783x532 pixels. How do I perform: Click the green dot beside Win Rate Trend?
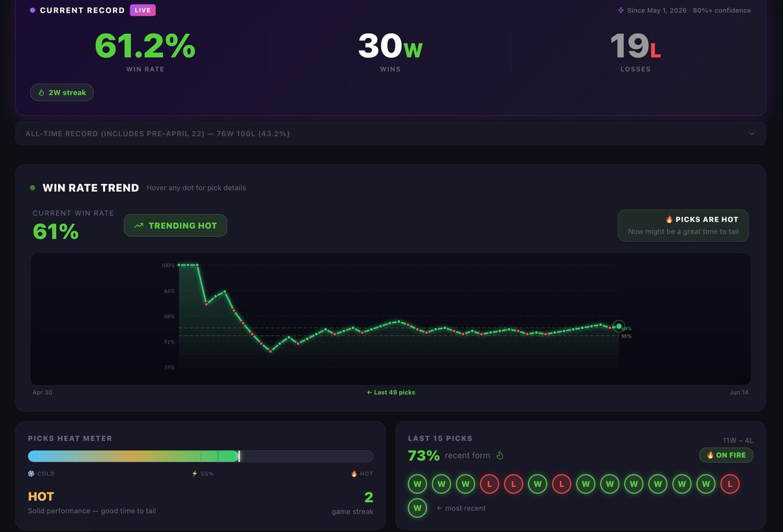pos(33,188)
